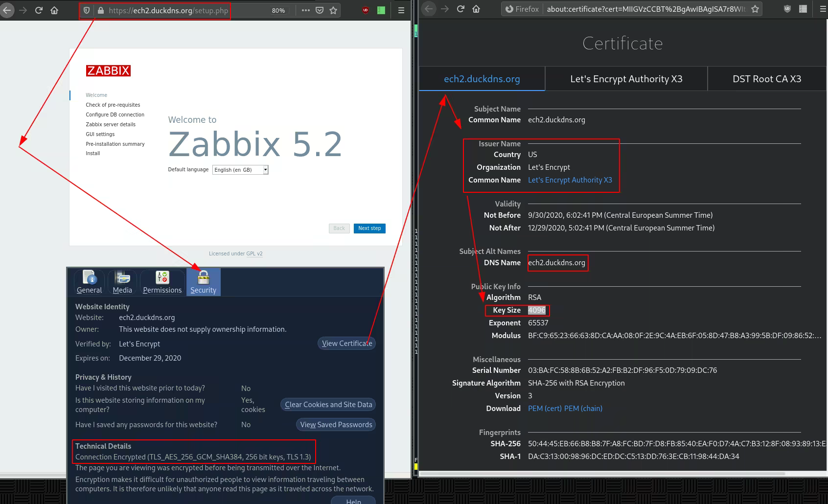Click Pre-installation summary step
Screen dimensions: 828x504
point(115,144)
